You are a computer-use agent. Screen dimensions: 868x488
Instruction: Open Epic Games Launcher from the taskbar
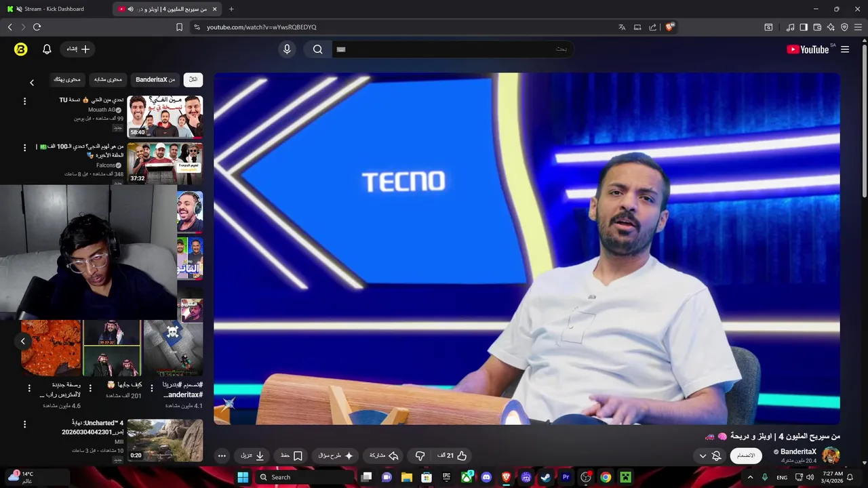446,477
